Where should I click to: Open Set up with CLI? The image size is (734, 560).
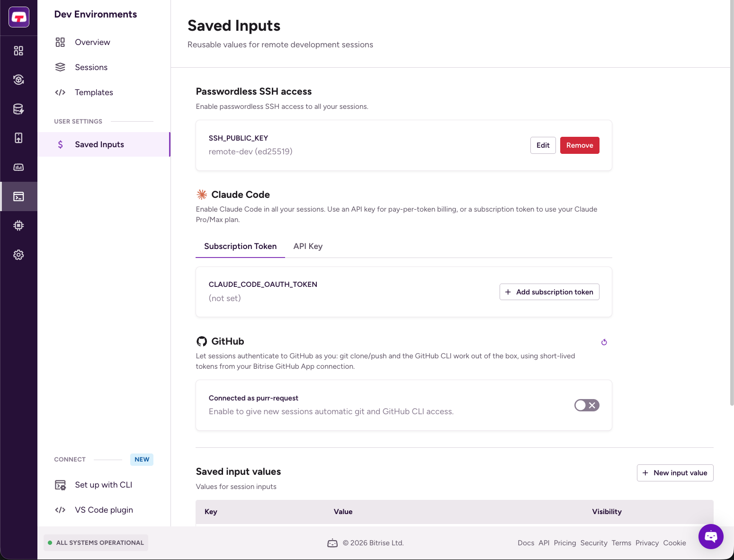coord(104,485)
